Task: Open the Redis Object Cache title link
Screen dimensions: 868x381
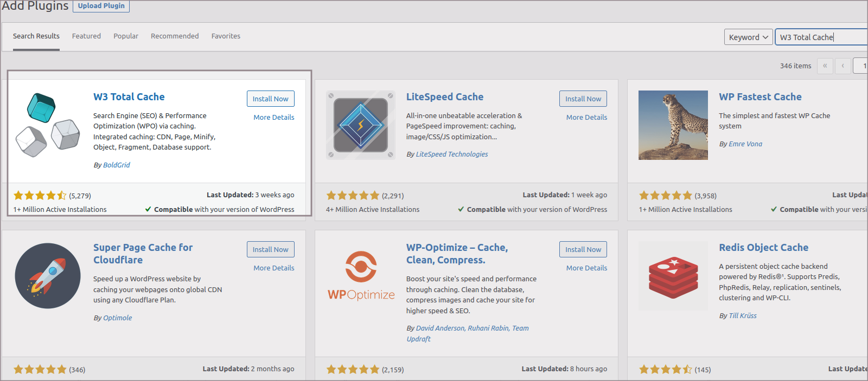Action: (x=763, y=248)
